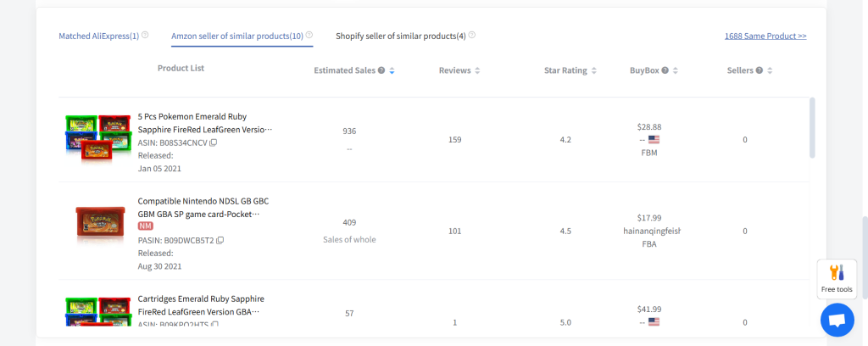Click the Sales of whole label
868x346 pixels.
[349, 240]
